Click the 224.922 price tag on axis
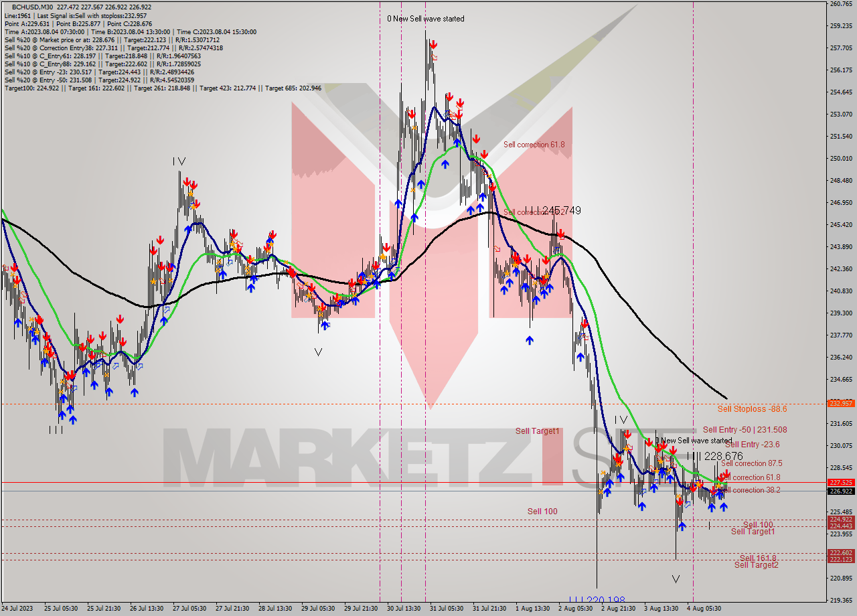 click(841, 520)
